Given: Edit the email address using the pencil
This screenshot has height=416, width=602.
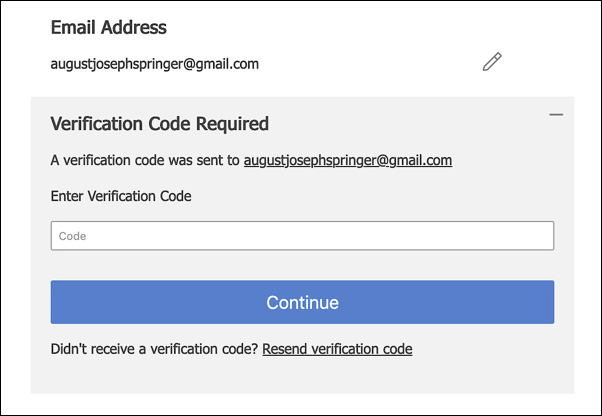Looking at the screenshot, I should [491, 63].
